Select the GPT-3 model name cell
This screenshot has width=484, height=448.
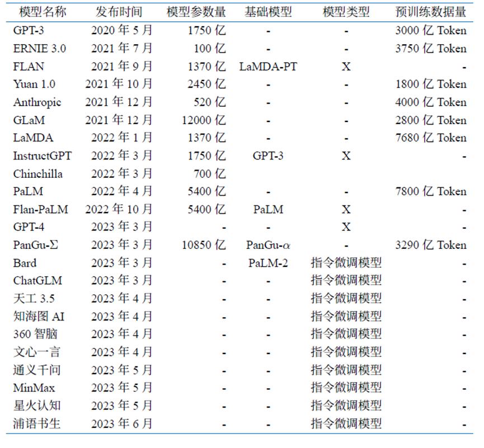[x=29, y=31]
